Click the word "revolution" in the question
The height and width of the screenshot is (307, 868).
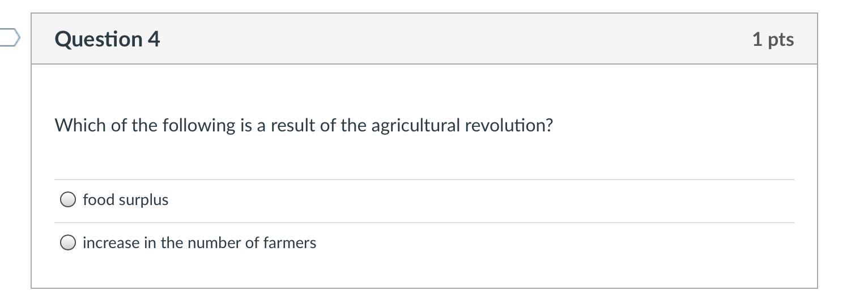tap(508, 125)
